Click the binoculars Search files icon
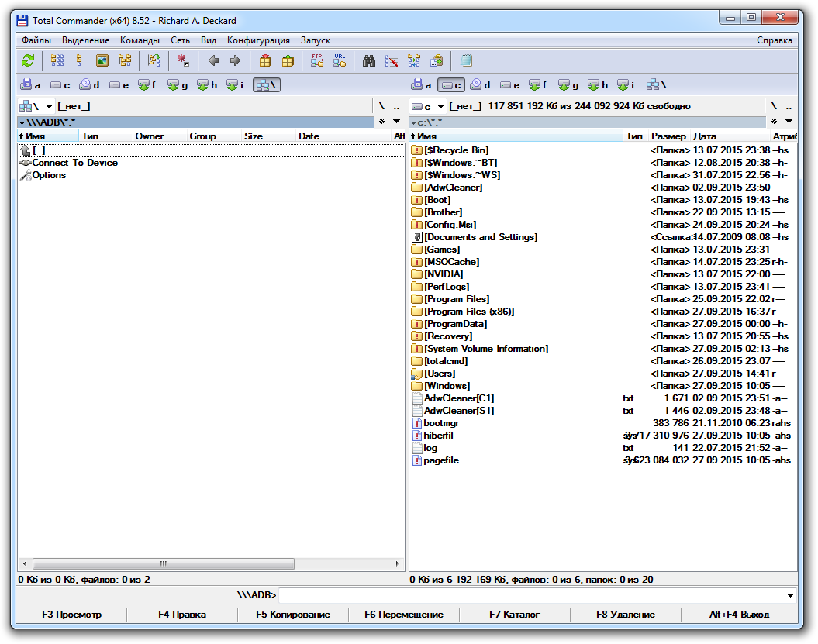Screen dimensions: 818x644 click(369, 60)
